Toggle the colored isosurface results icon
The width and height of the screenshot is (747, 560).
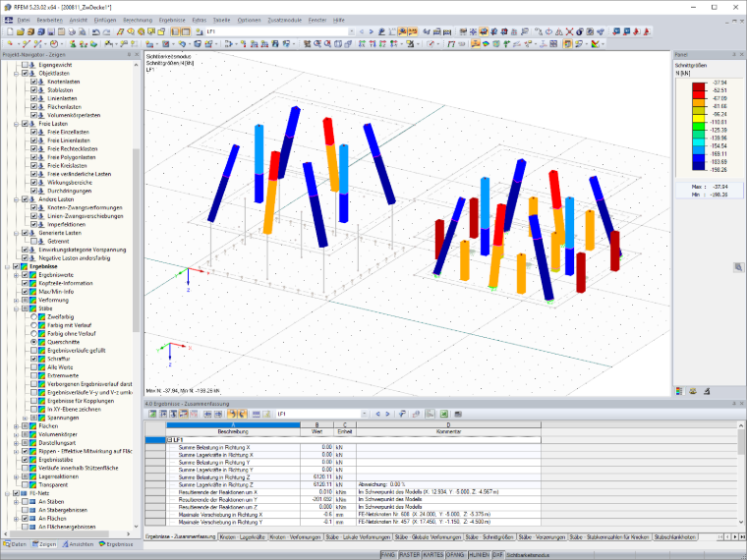pyautogui.click(x=486, y=44)
